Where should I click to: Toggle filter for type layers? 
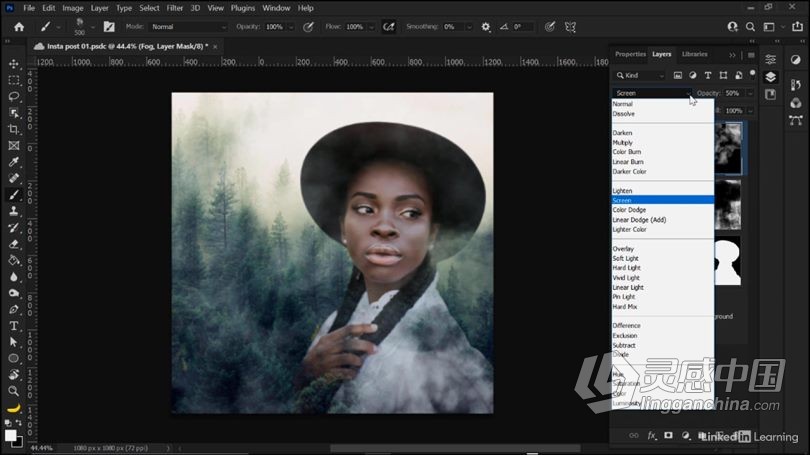click(707, 75)
